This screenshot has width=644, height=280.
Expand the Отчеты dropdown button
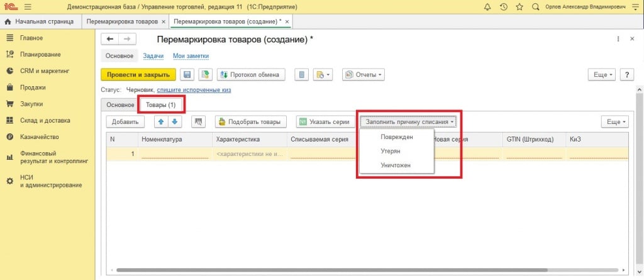click(x=364, y=75)
